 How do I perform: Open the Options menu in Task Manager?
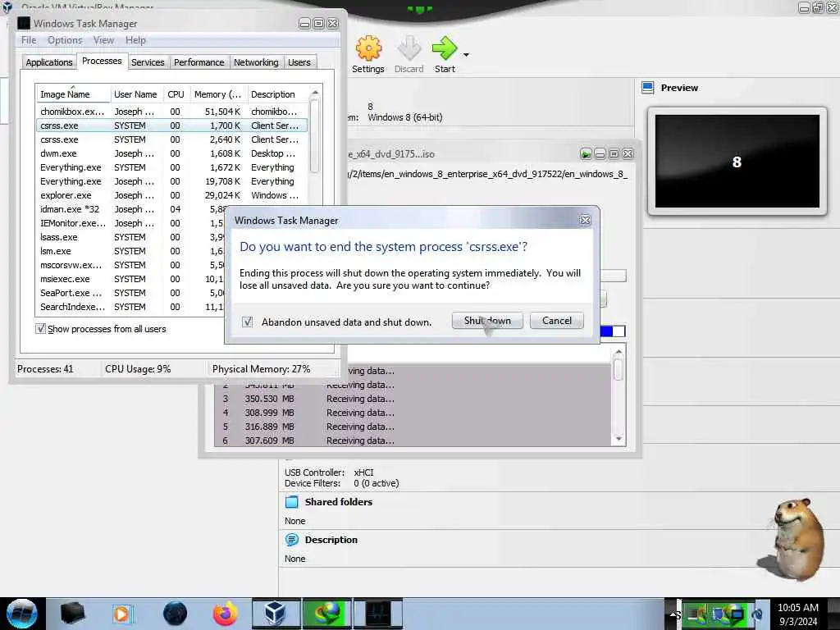pos(65,40)
